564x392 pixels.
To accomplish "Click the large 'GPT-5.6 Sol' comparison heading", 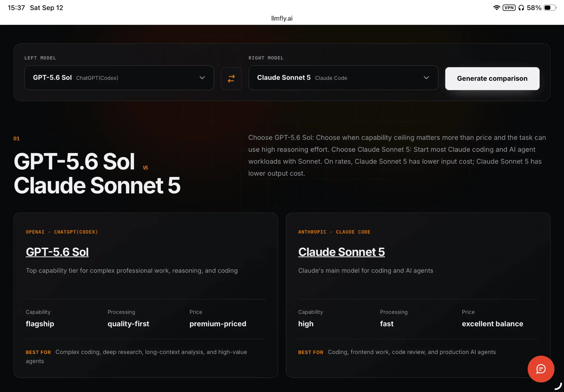I will pyautogui.click(x=74, y=161).
